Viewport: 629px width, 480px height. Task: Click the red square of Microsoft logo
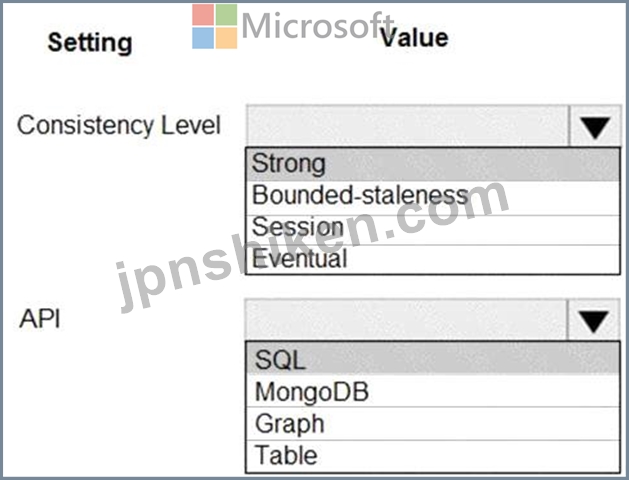click(203, 15)
